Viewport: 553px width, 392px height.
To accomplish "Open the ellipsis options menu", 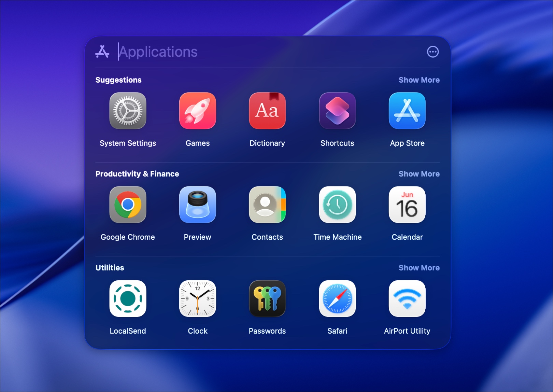I will coord(433,52).
